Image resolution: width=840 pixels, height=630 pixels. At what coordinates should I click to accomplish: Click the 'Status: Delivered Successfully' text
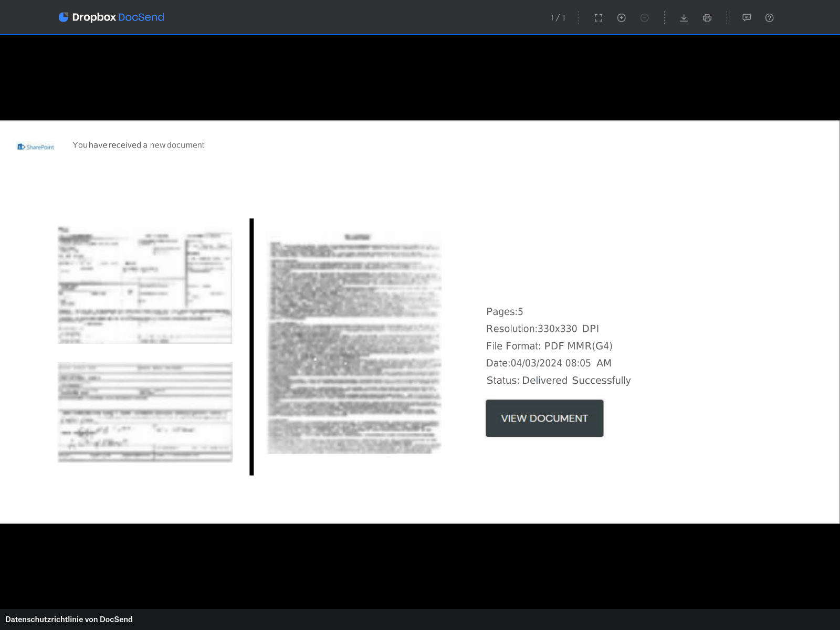(558, 381)
